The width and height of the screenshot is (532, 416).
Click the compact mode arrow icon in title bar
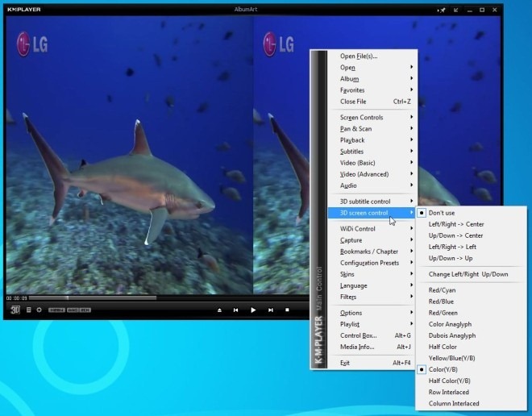click(x=455, y=10)
